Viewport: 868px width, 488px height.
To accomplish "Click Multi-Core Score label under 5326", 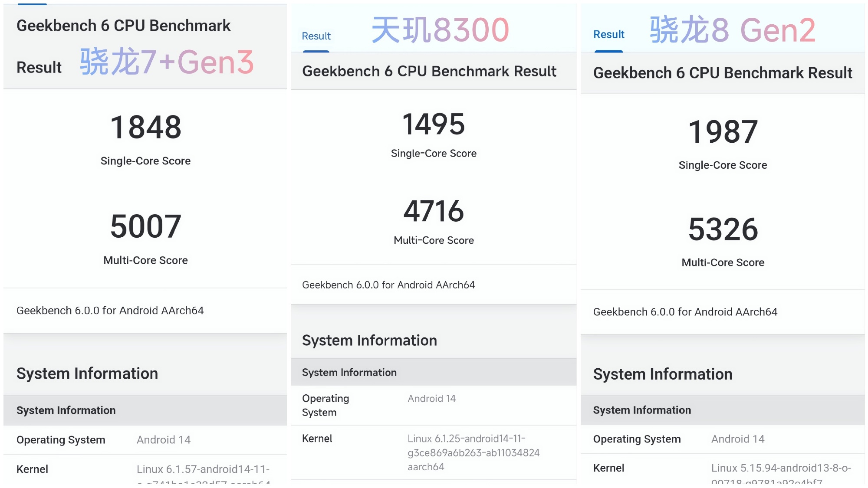I will coord(723,262).
